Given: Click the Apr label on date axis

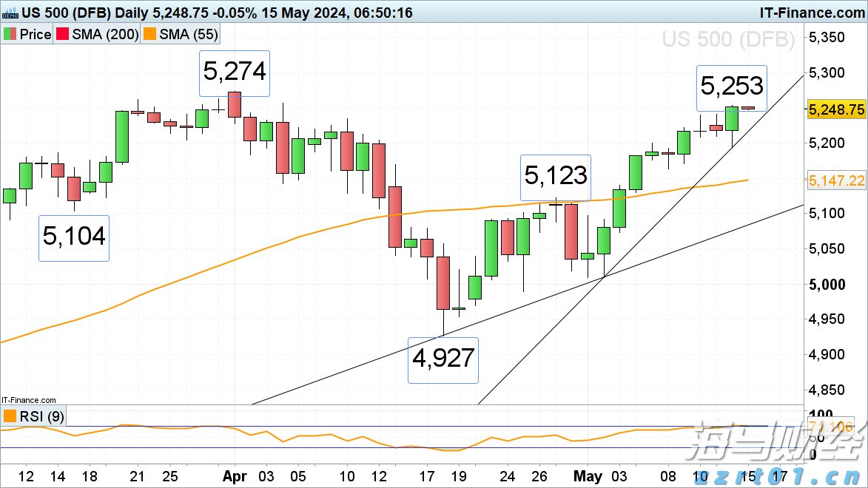Looking at the screenshot, I should pos(235,476).
